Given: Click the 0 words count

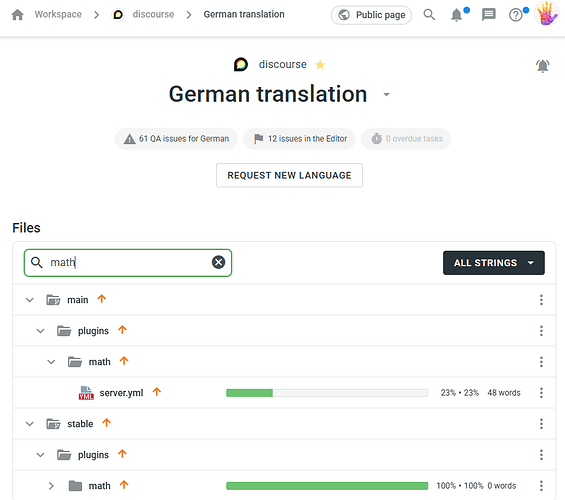Looking at the screenshot, I should click(502, 486).
